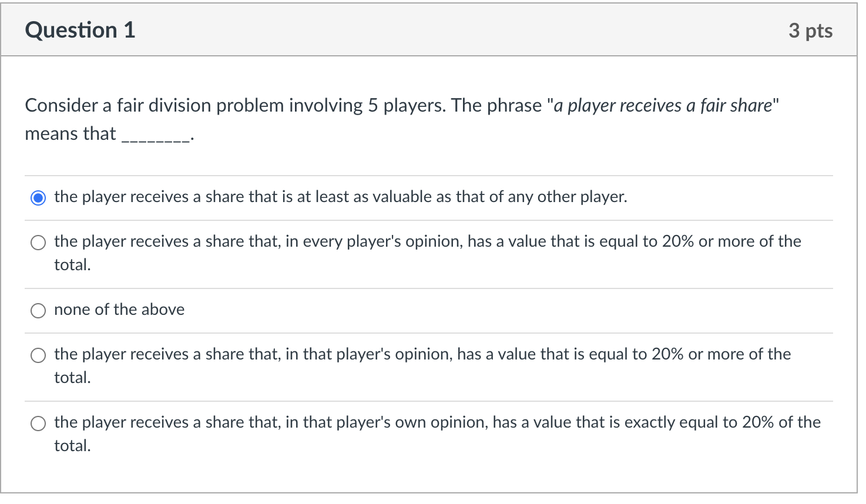Click the first answer's label text
866x504 pixels.
tap(340, 197)
